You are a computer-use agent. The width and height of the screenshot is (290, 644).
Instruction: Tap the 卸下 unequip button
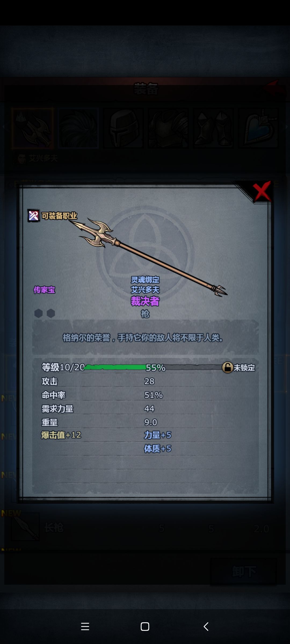coord(244,572)
